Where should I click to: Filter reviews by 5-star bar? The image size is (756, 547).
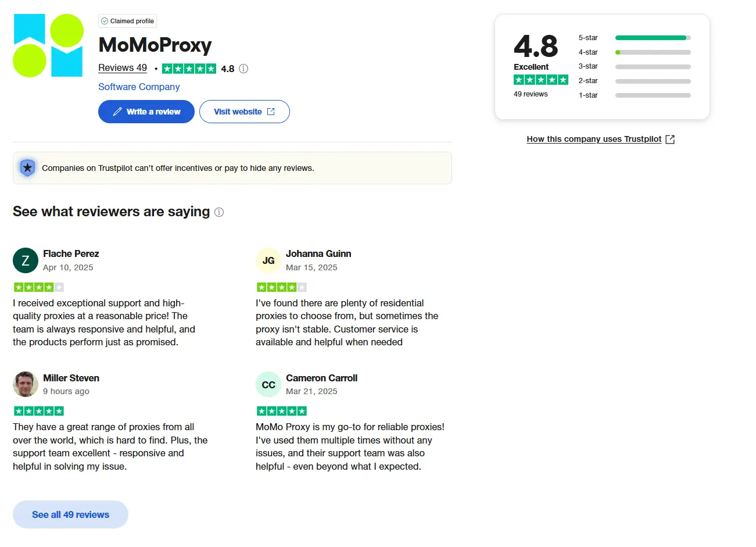653,38
